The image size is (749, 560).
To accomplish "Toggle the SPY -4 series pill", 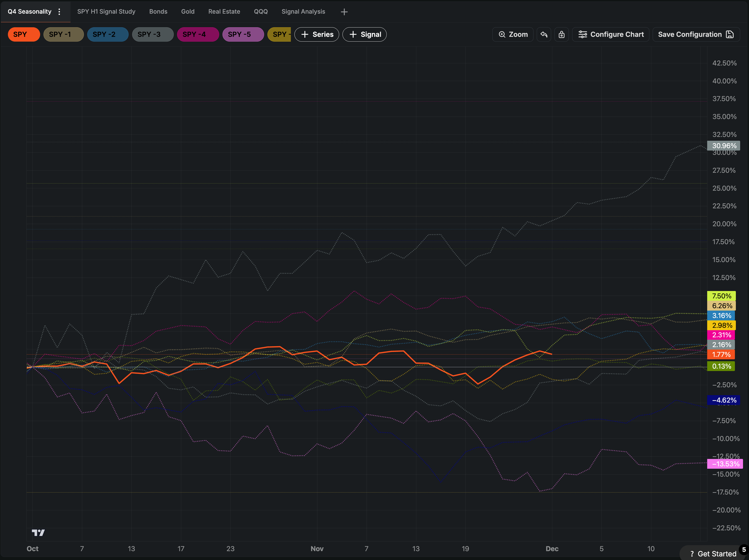I will click(198, 34).
